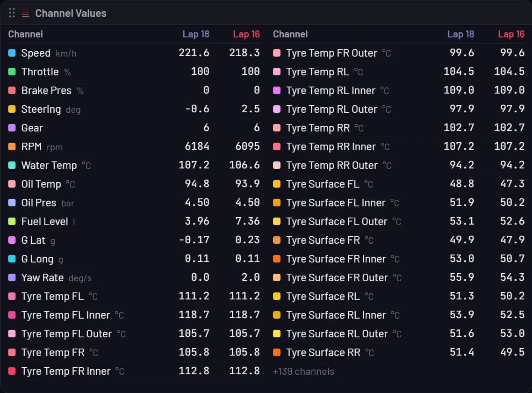Select the Water Temp channel label
The height and width of the screenshot is (393, 532).
click(49, 166)
